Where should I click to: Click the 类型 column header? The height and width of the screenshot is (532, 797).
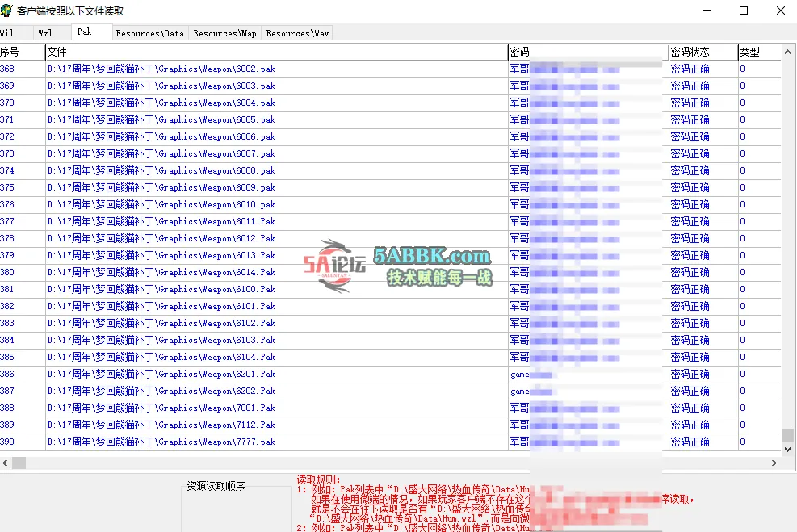tap(759, 52)
